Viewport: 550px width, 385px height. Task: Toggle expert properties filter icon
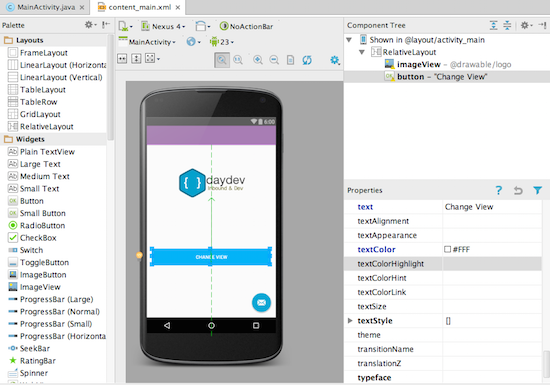537,190
